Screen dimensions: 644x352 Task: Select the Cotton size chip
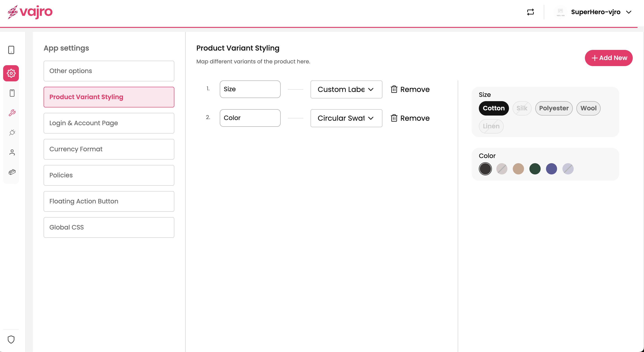pyautogui.click(x=493, y=108)
